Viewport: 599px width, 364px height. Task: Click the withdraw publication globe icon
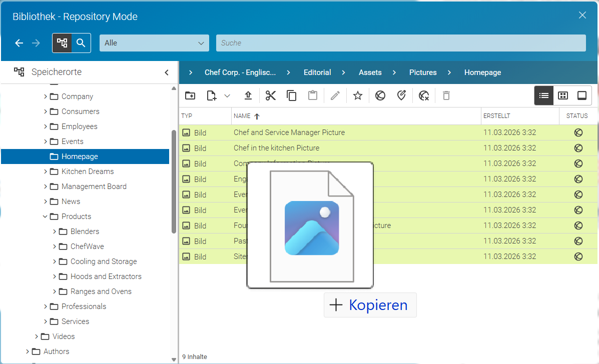(x=424, y=95)
